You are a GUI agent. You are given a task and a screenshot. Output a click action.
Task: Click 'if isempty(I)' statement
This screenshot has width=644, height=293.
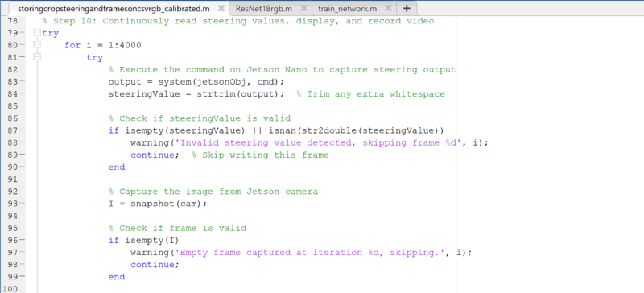click(x=144, y=241)
